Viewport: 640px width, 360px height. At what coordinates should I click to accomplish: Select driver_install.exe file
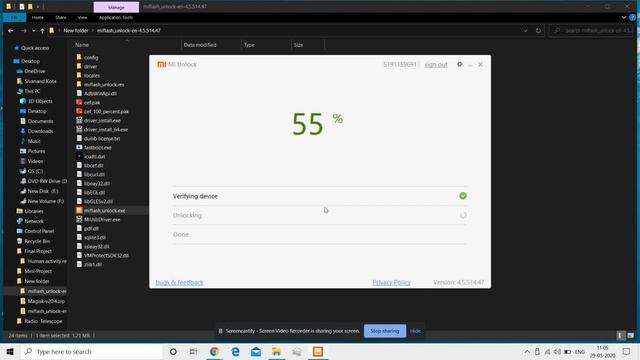(102, 120)
